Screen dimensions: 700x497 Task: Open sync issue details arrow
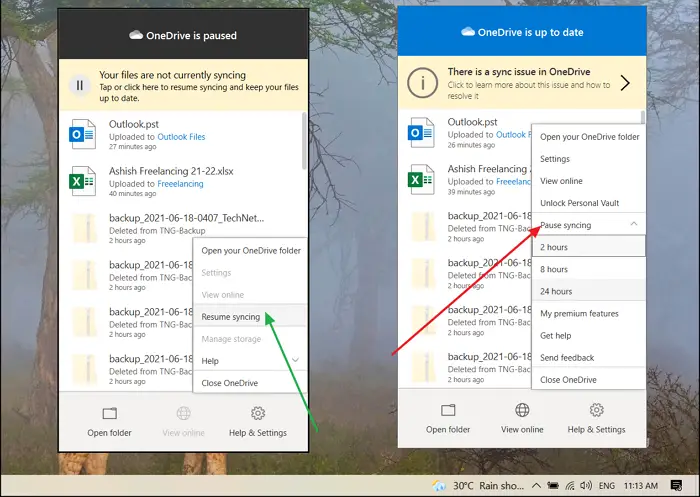(x=625, y=83)
